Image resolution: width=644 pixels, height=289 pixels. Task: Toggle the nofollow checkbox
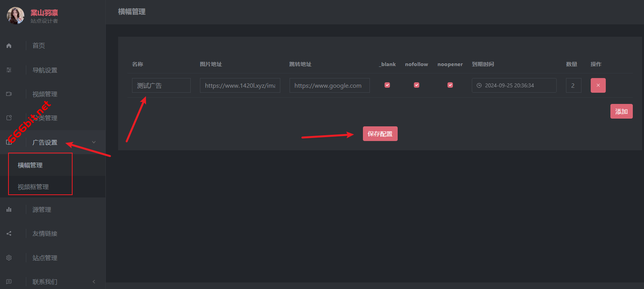click(x=417, y=85)
